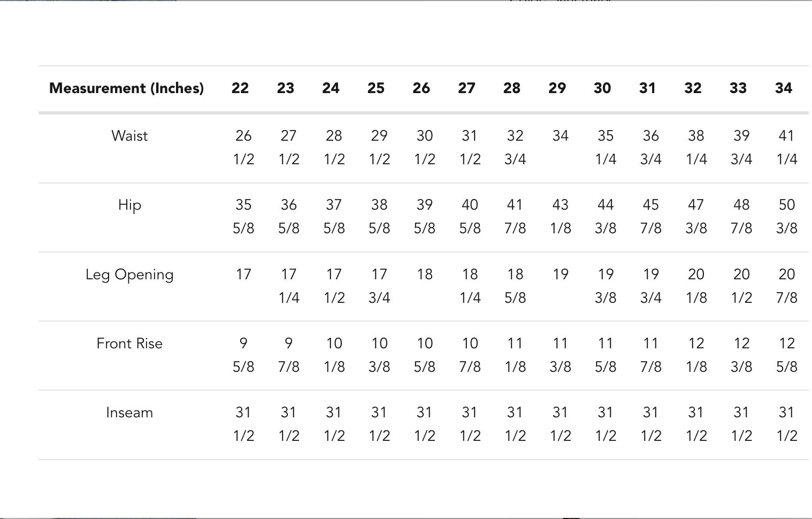Click the "Measurement (Inches)" column header
The image size is (812, 519).
(126, 88)
